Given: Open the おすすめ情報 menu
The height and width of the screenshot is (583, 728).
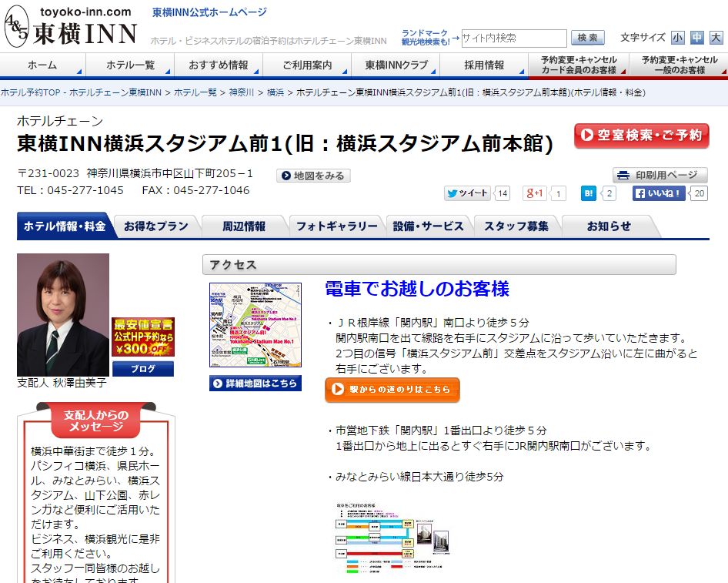Looking at the screenshot, I should click(219, 65).
